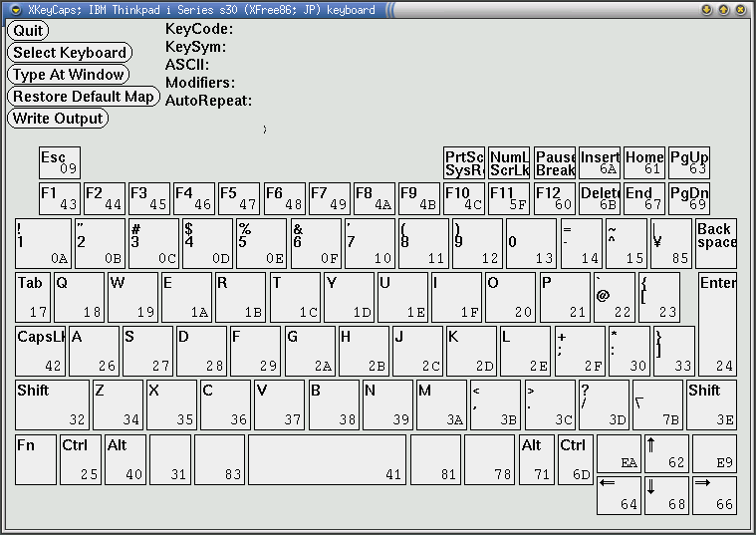Click the right arrow key with code 66

click(x=714, y=495)
